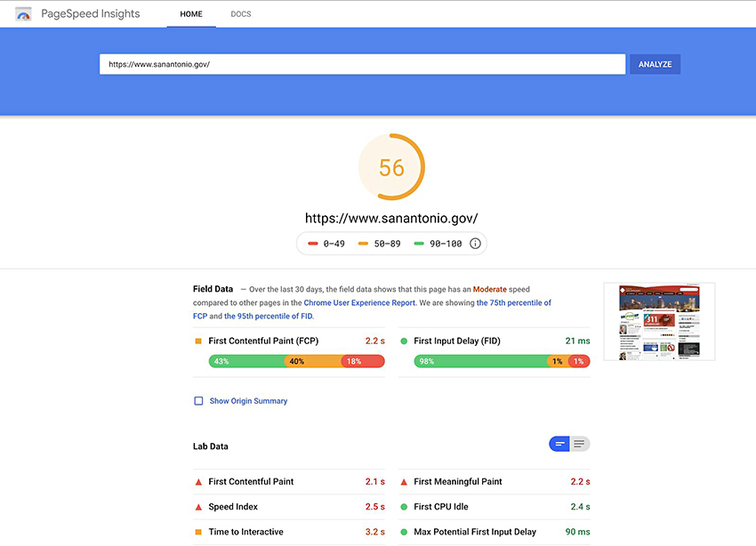The height and width of the screenshot is (546, 756).
Task: Open the Chrome User Experience Report link
Action: [359, 302]
